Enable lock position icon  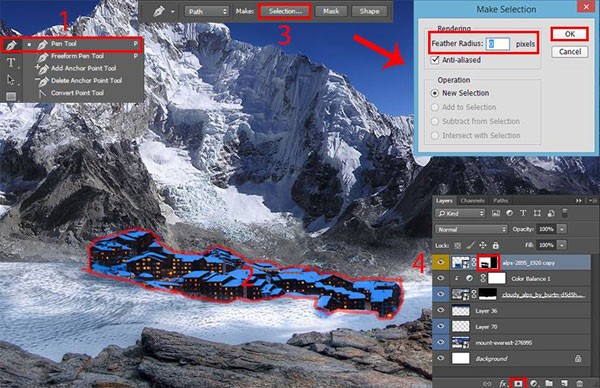[483, 245]
